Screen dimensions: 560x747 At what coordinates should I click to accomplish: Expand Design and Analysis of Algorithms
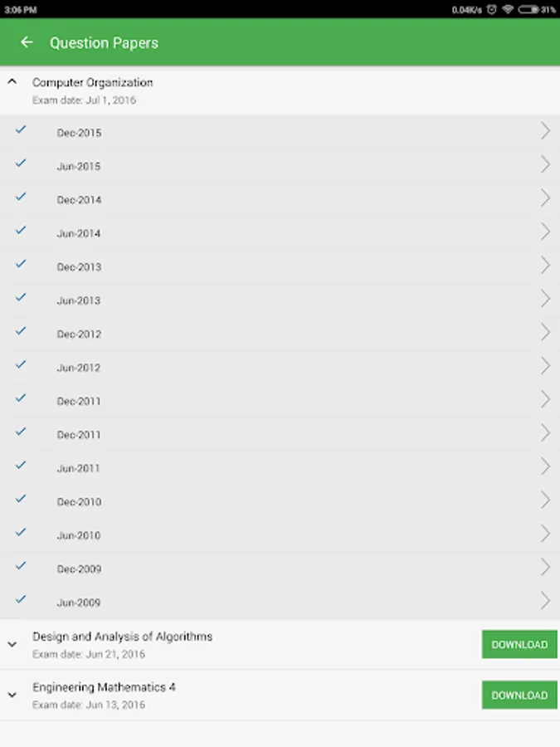(12, 644)
